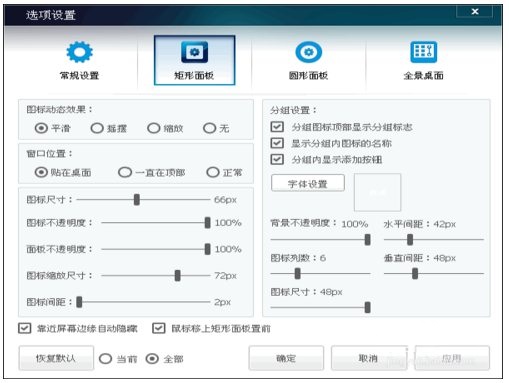Click the 窗口位置 label

(49, 154)
